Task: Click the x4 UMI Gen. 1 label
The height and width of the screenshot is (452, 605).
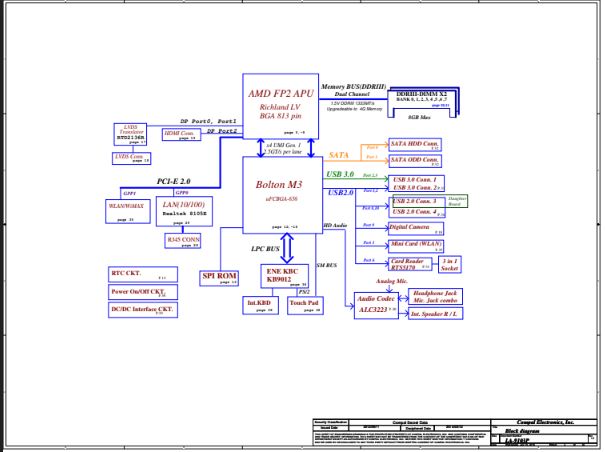Action: point(284,145)
